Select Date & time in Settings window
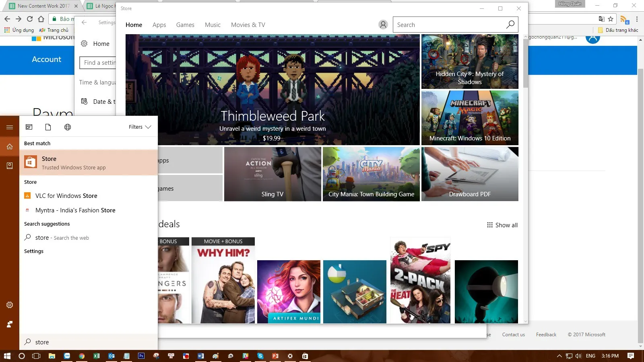The height and width of the screenshot is (362, 644). [x=98, y=101]
